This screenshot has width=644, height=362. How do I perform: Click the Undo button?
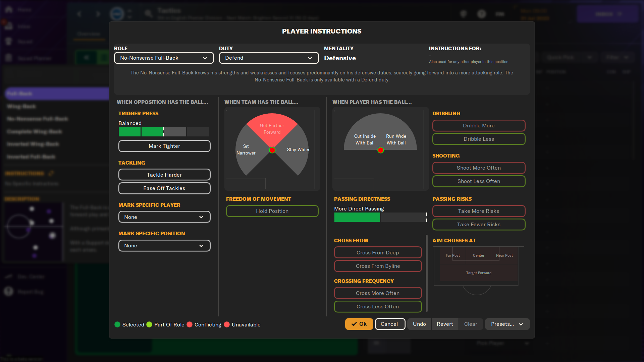419,324
